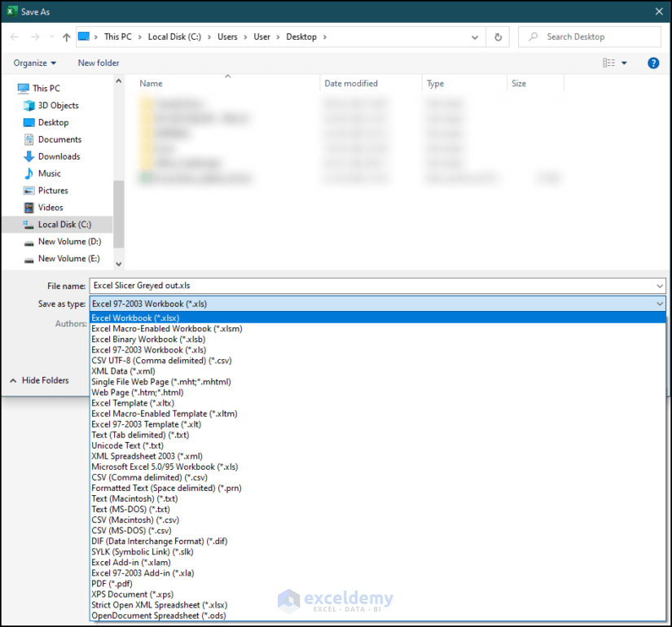Click the Excel icon in title bar

[12, 11]
